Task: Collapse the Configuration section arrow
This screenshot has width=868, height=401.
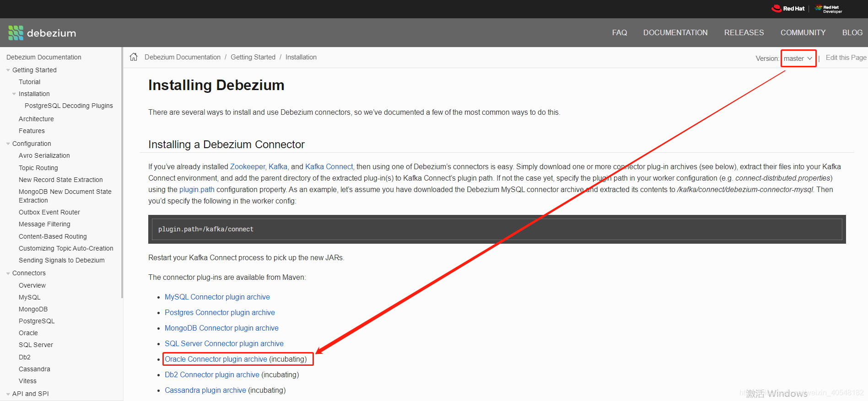Action: coord(8,144)
